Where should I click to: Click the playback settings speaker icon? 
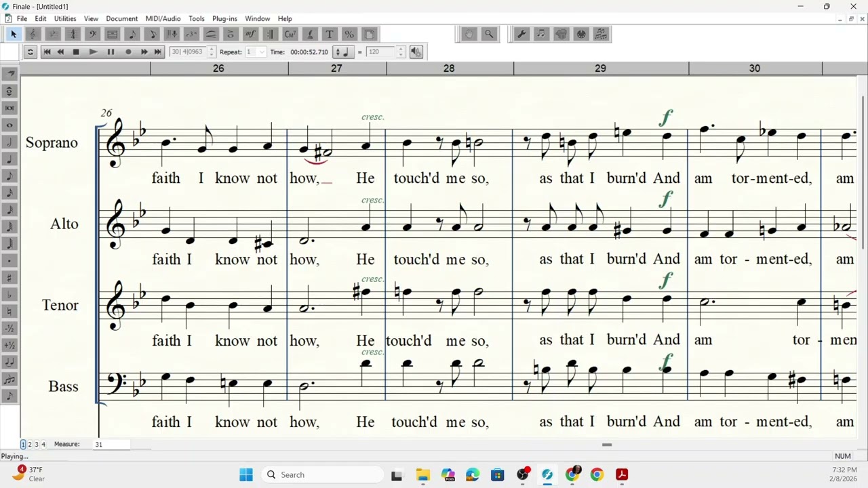click(x=416, y=52)
